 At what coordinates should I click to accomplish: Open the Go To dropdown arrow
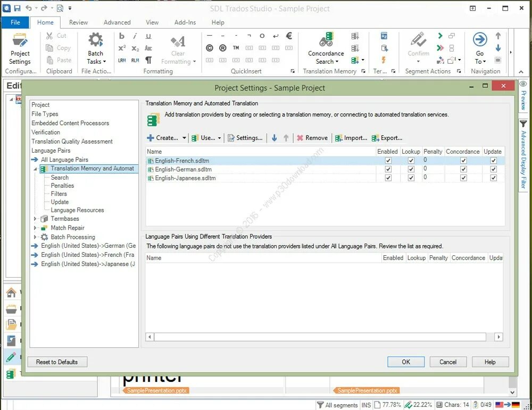click(484, 62)
